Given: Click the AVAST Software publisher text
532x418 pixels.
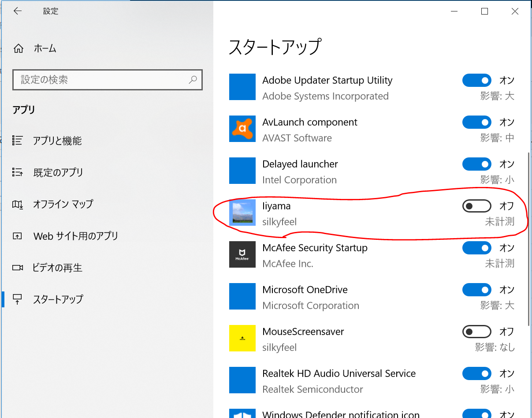Looking at the screenshot, I should coord(297,138).
